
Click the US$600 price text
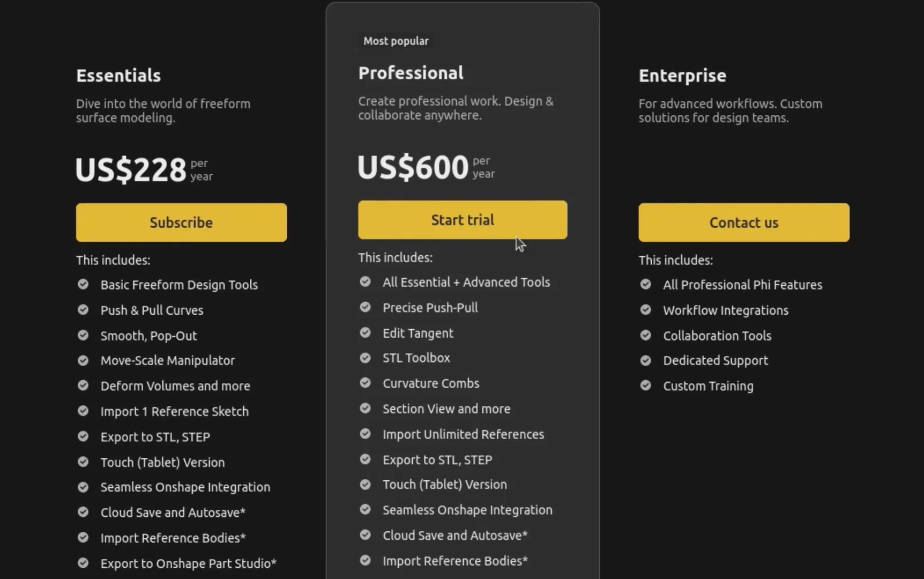click(x=413, y=167)
